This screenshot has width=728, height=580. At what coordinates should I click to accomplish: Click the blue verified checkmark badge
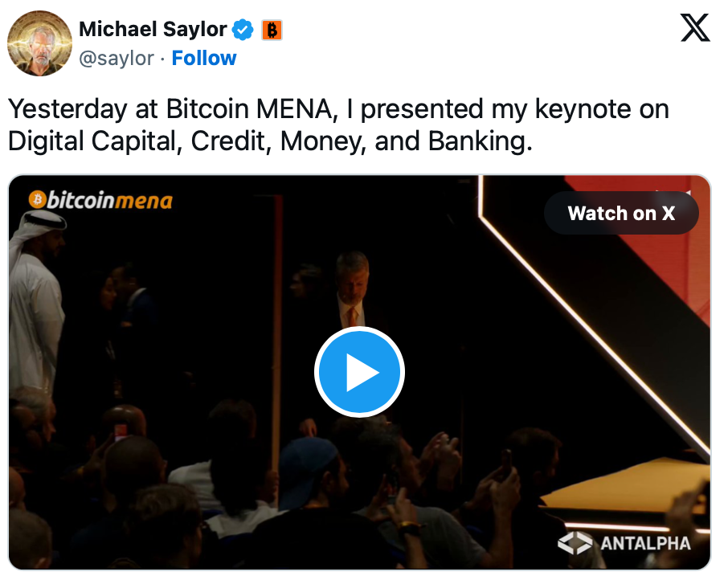click(x=243, y=31)
